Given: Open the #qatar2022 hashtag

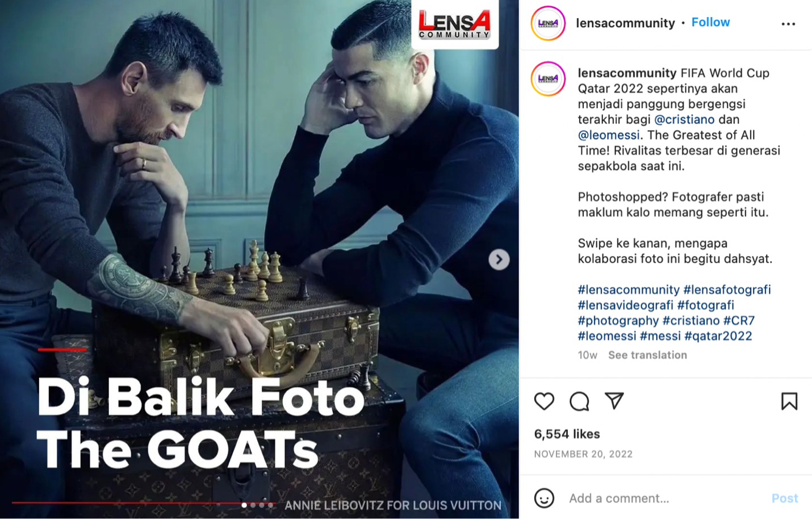Looking at the screenshot, I should [x=718, y=336].
